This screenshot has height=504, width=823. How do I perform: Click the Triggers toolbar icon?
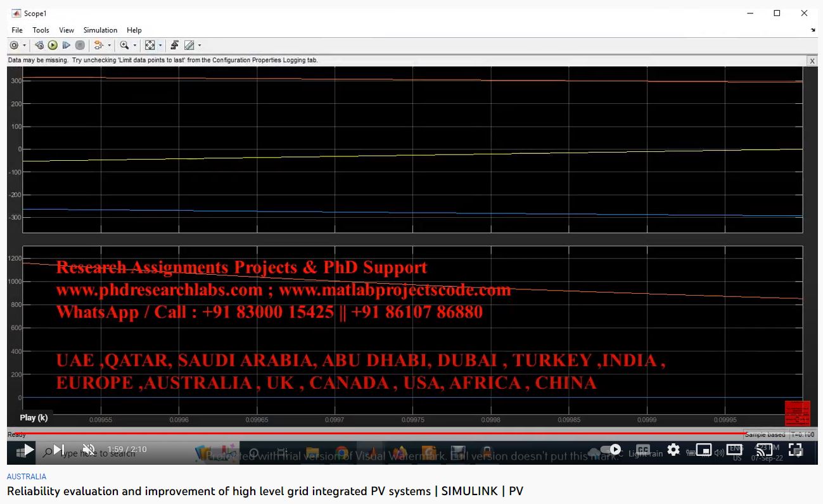coord(175,46)
